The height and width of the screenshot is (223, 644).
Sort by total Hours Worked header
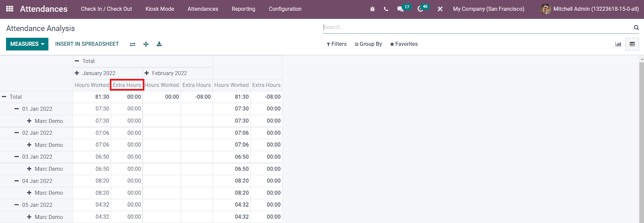tap(231, 85)
